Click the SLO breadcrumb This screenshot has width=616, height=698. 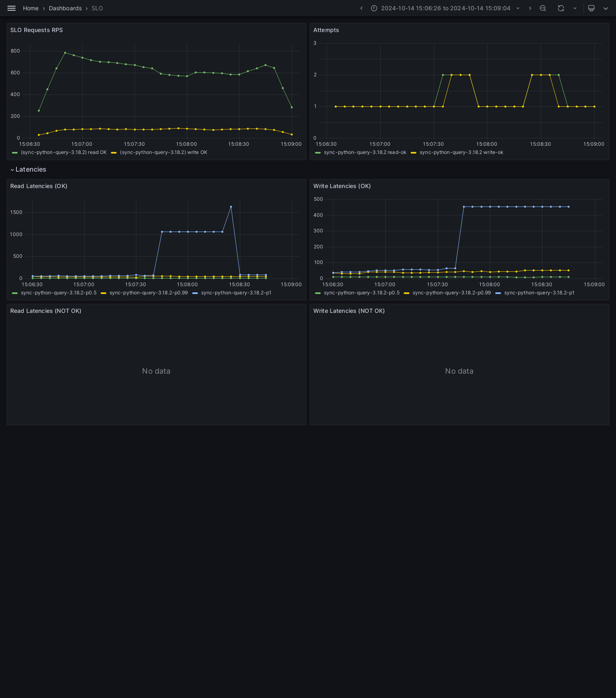pos(97,8)
